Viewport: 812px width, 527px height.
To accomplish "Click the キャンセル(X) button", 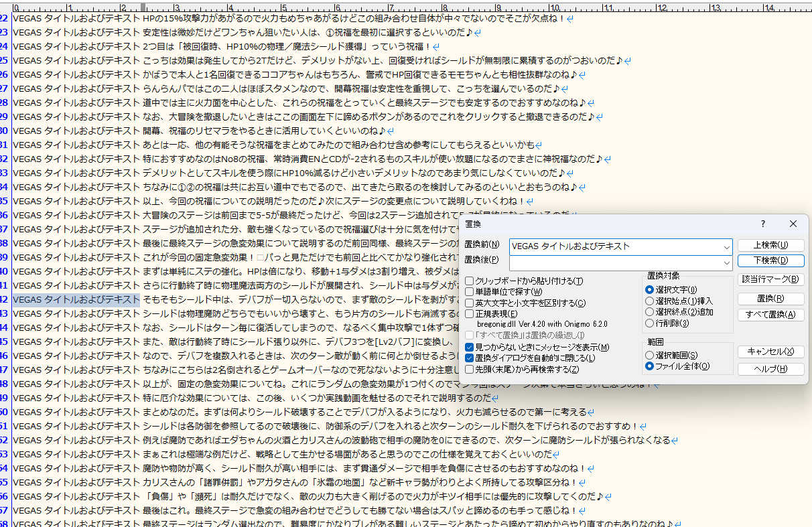I will click(x=771, y=352).
